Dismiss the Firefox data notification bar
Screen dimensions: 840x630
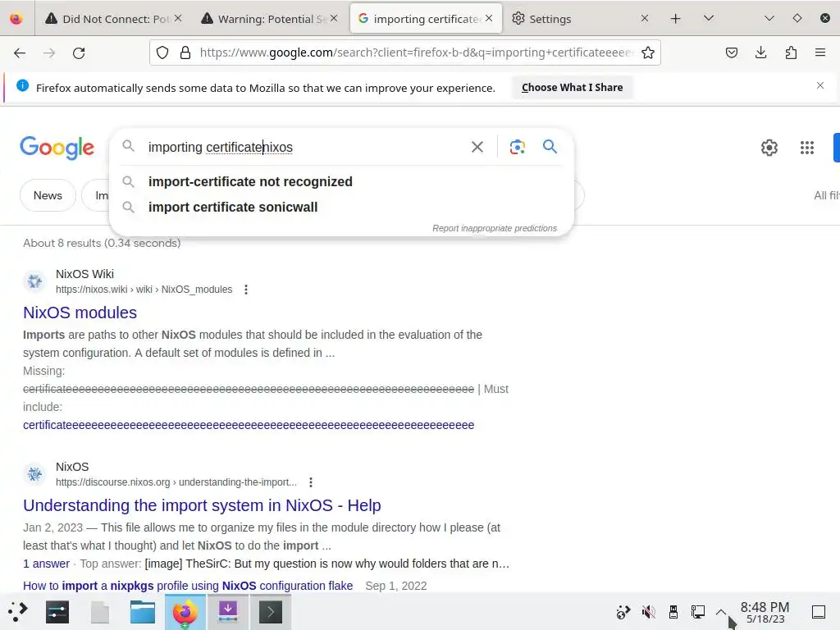coord(820,85)
